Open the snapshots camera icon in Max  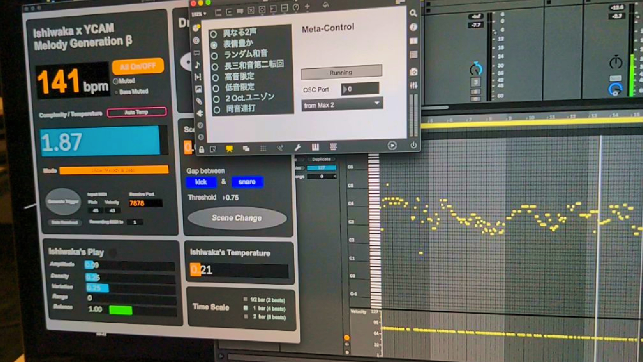[414, 72]
